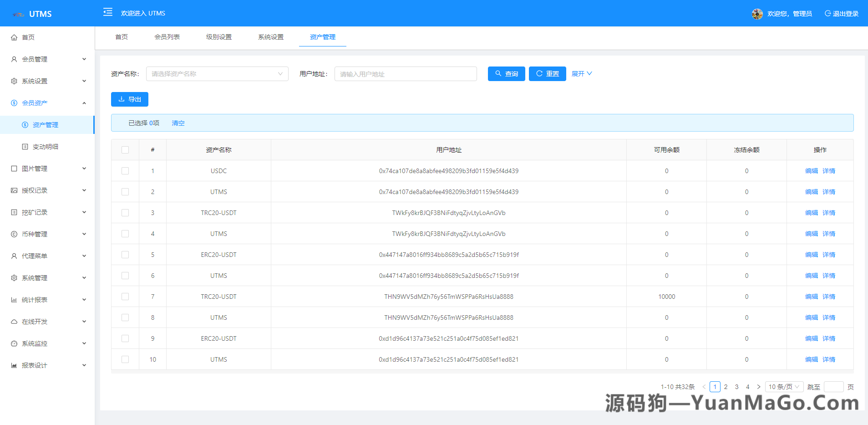Screen dimensions: 868x425
Task: Open the 资产名称 dropdown selector
Action: click(217, 73)
